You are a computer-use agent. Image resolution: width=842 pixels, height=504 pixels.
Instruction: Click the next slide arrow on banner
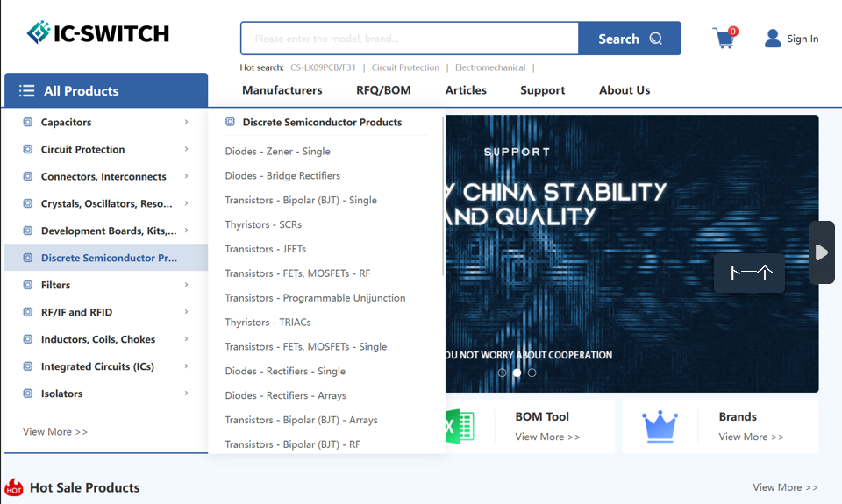[821, 252]
